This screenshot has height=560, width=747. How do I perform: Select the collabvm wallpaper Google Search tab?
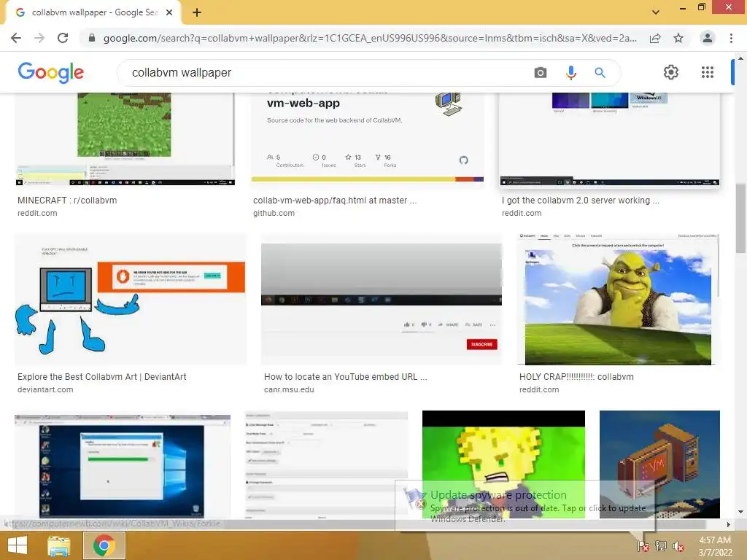93,12
